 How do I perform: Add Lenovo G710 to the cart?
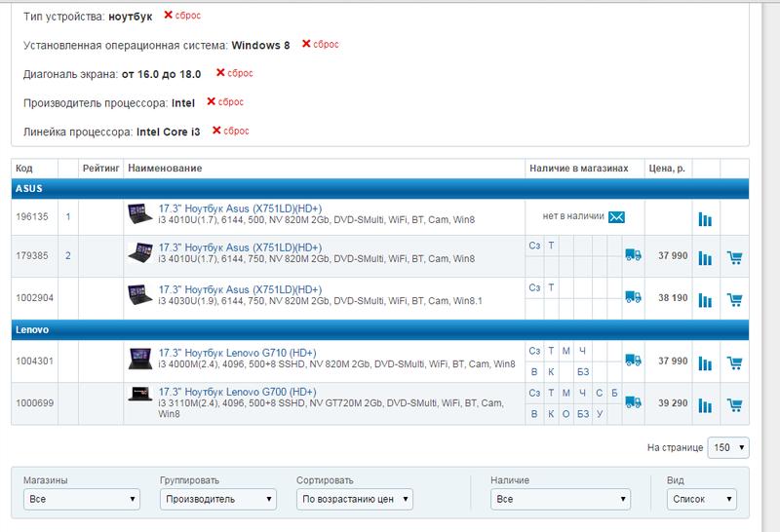pos(735,362)
